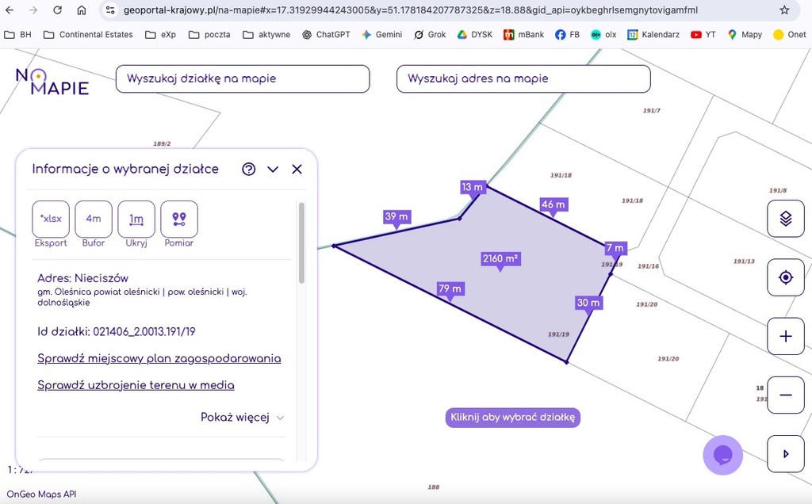The width and height of the screenshot is (812, 504).
Task: Click the 30 m edge length label
Action: coord(588,303)
